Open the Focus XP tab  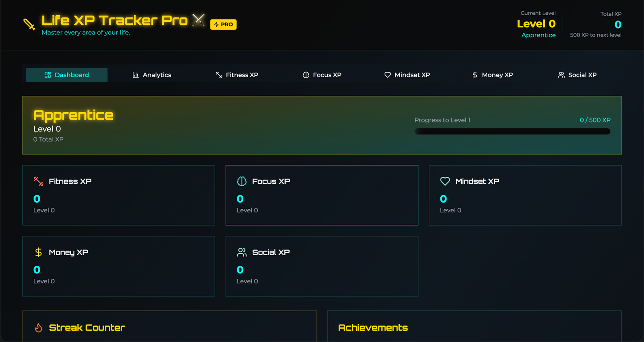(x=322, y=75)
